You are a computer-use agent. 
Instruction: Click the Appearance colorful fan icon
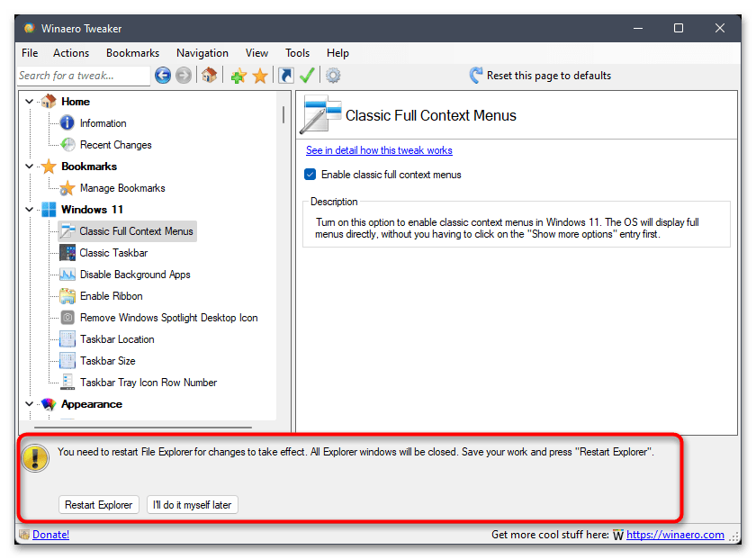[49, 404]
